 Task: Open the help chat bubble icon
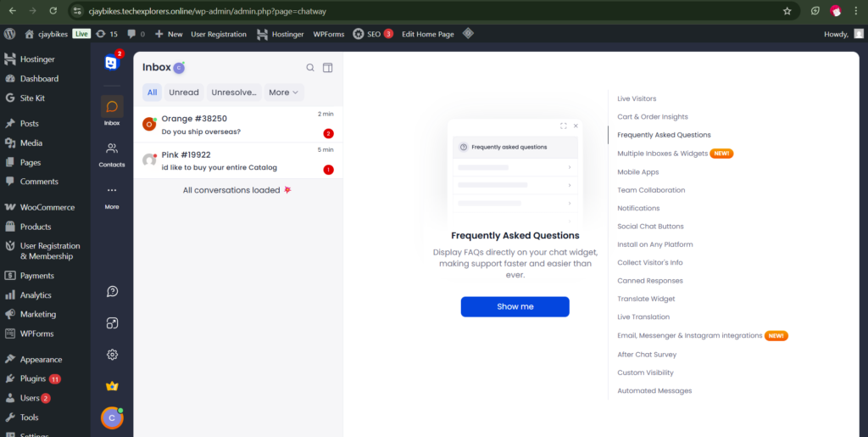112,291
